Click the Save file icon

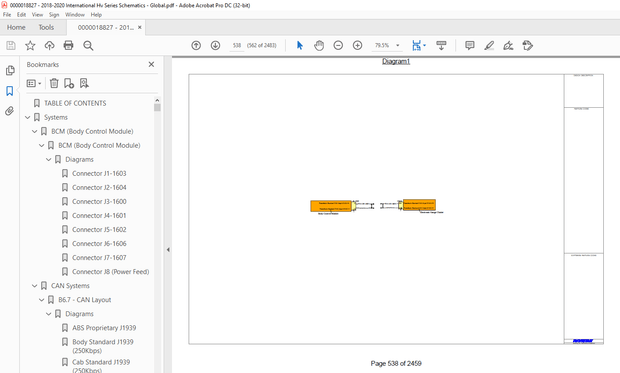point(11,45)
